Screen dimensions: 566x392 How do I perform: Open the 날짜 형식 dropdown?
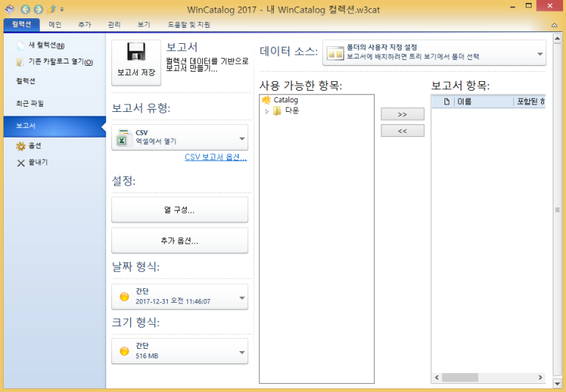[x=180, y=296]
